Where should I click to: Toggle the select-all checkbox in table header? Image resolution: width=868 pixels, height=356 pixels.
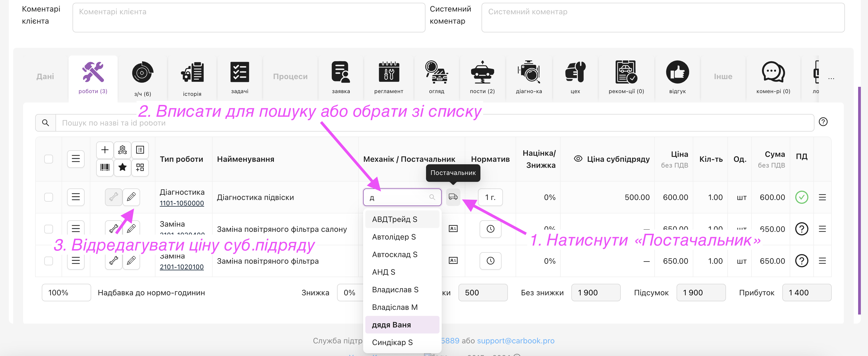pyautogui.click(x=49, y=159)
